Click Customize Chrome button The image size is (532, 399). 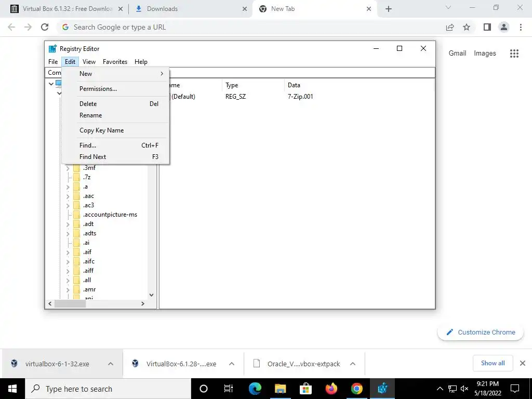pyautogui.click(x=481, y=332)
